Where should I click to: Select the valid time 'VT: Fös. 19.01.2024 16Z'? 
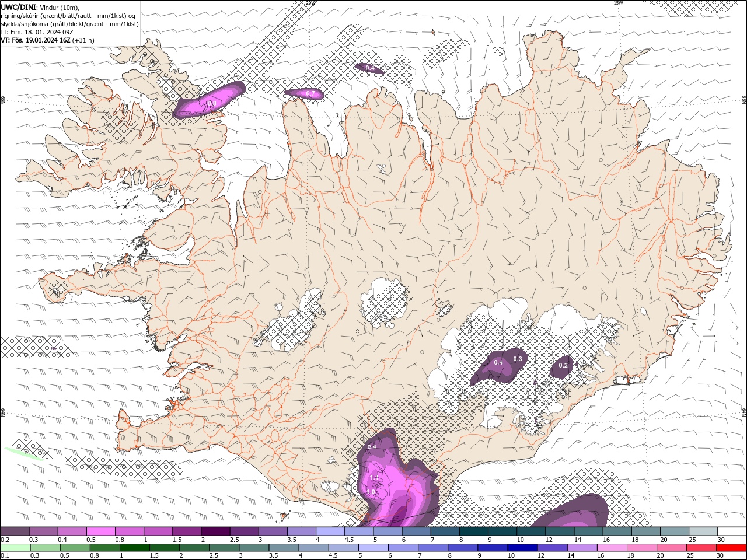click(36, 40)
